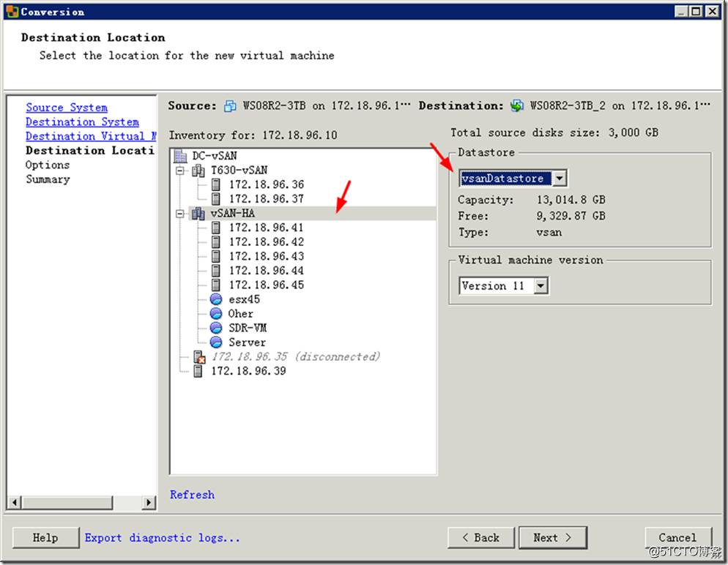Viewport: 728px width, 565px height.
Task: Click the T630-vSAN cluster icon
Action: click(198, 171)
